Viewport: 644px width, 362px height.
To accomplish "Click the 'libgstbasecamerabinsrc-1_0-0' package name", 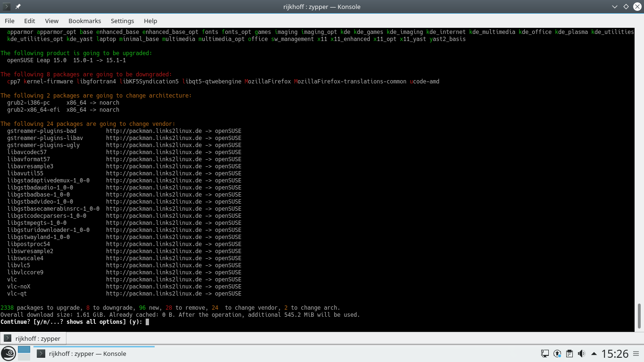I will [x=53, y=209].
